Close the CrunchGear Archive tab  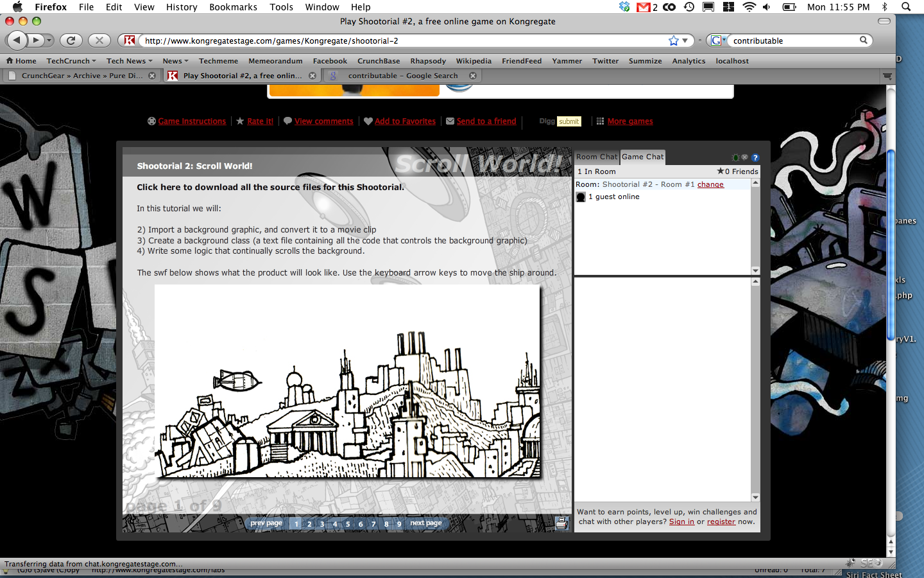coord(152,76)
